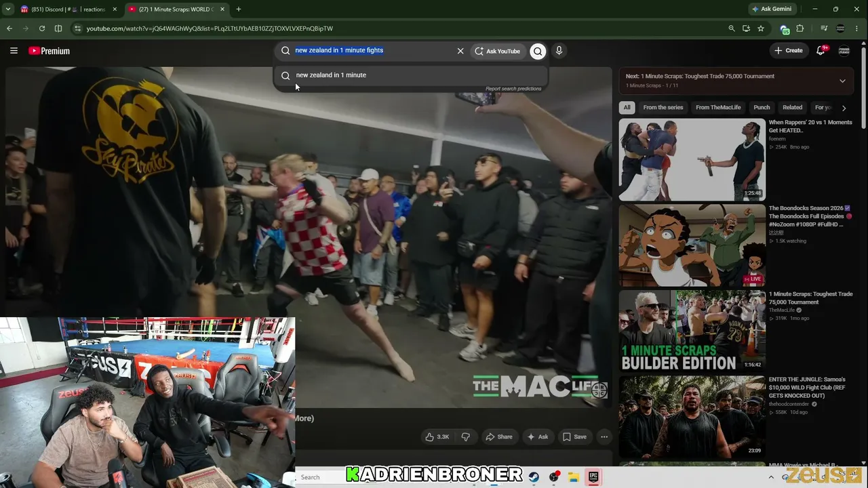Open Epic Games Launcher from the taskbar
Image resolution: width=868 pixels, height=488 pixels.
pyautogui.click(x=593, y=477)
